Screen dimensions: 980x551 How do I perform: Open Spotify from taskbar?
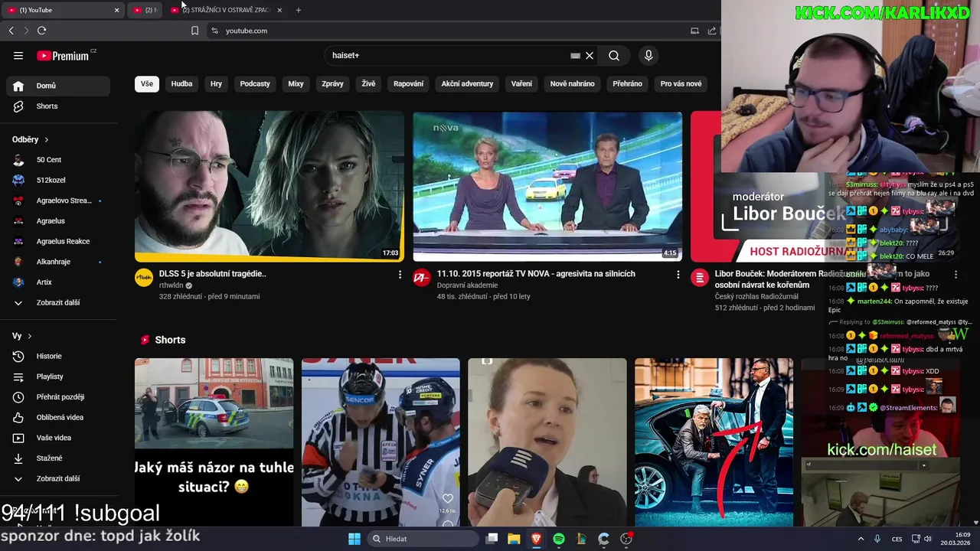pos(559,539)
